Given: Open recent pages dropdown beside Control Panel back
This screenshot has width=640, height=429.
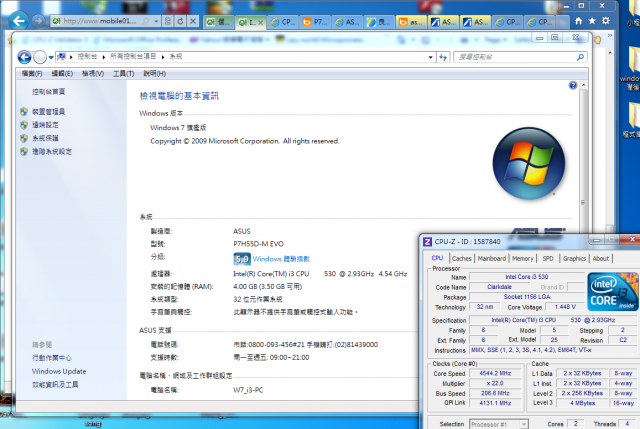Looking at the screenshot, I should (51, 58).
